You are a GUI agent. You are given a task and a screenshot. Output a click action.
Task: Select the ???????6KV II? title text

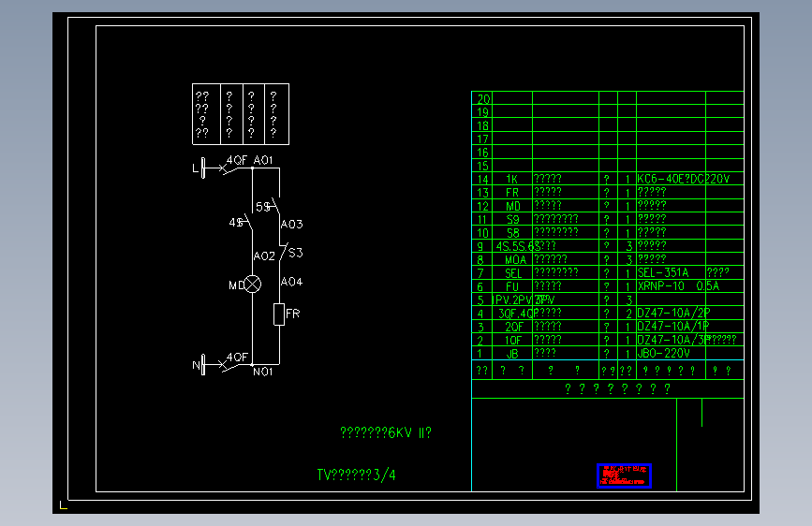click(x=386, y=432)
